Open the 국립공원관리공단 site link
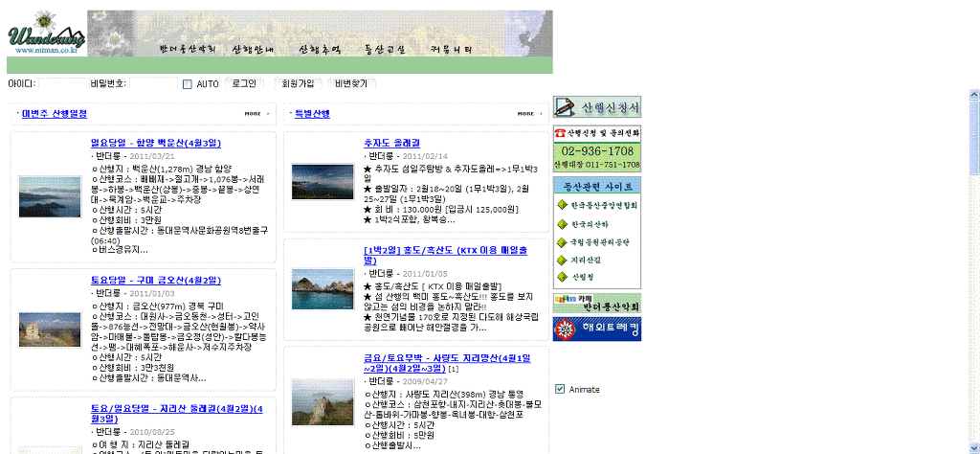 (601, 242)
